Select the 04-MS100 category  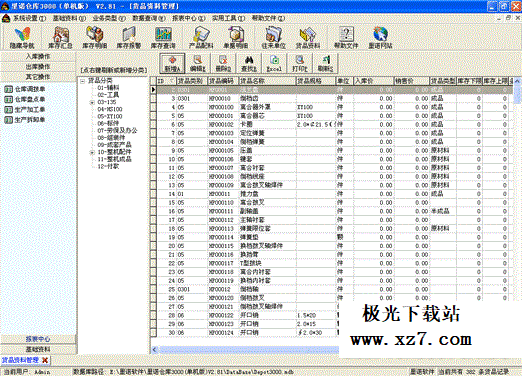click(110, 109)
